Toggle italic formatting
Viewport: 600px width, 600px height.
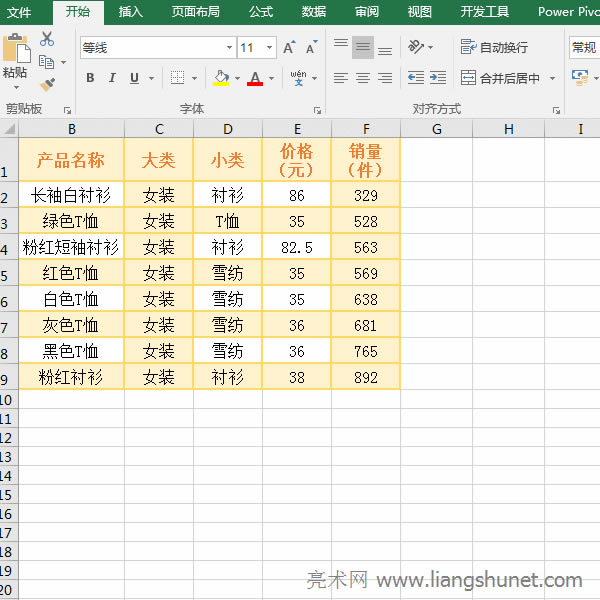[x=111, y=78]
